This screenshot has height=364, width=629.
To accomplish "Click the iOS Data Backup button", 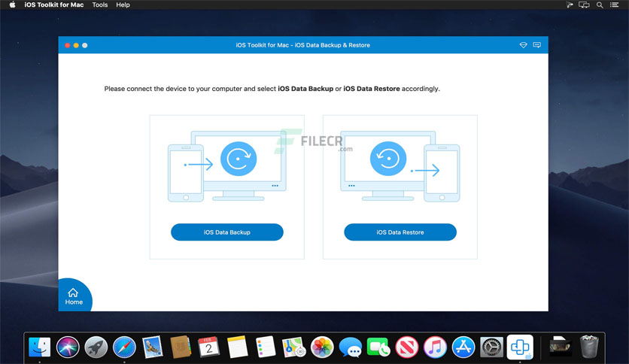I will point(227,232).
